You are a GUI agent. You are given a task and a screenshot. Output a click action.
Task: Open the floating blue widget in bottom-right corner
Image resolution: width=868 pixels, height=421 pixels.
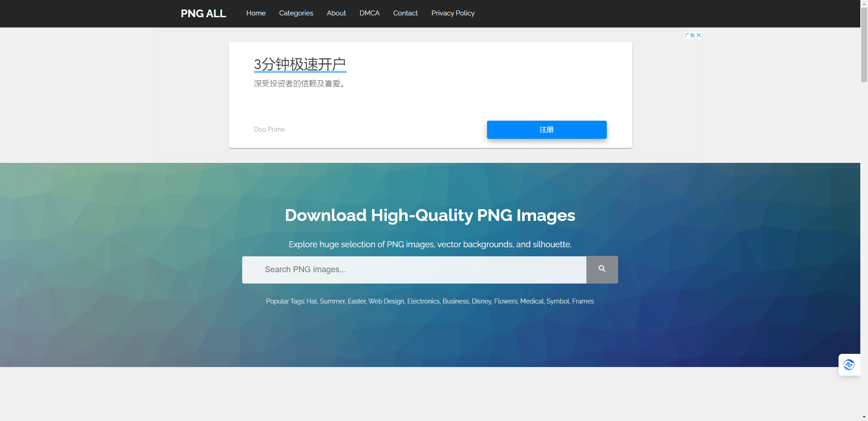(x=848, y=364)
